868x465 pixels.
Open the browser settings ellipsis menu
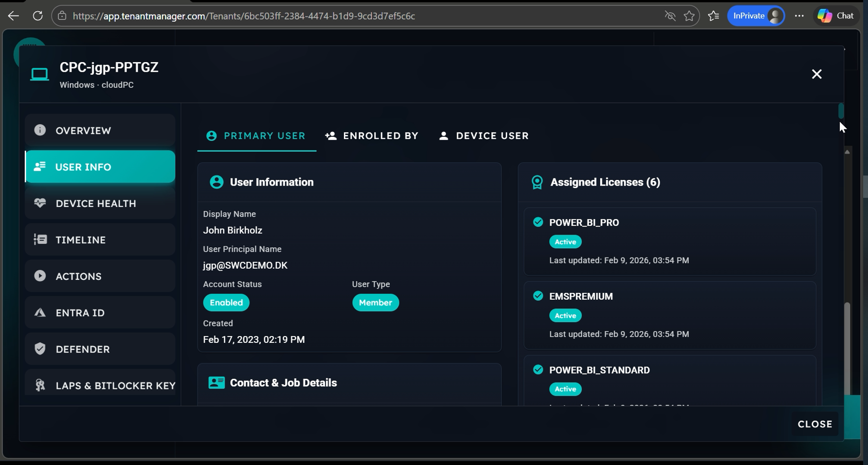coord(799,16)
